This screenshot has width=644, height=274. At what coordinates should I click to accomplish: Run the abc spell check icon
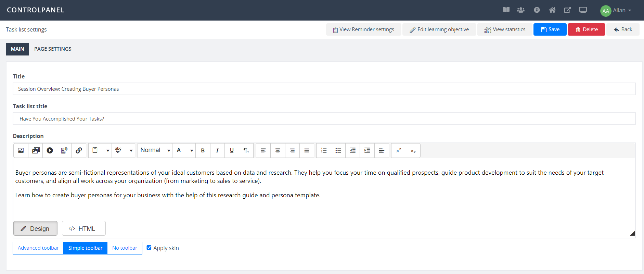coord(118,150)
